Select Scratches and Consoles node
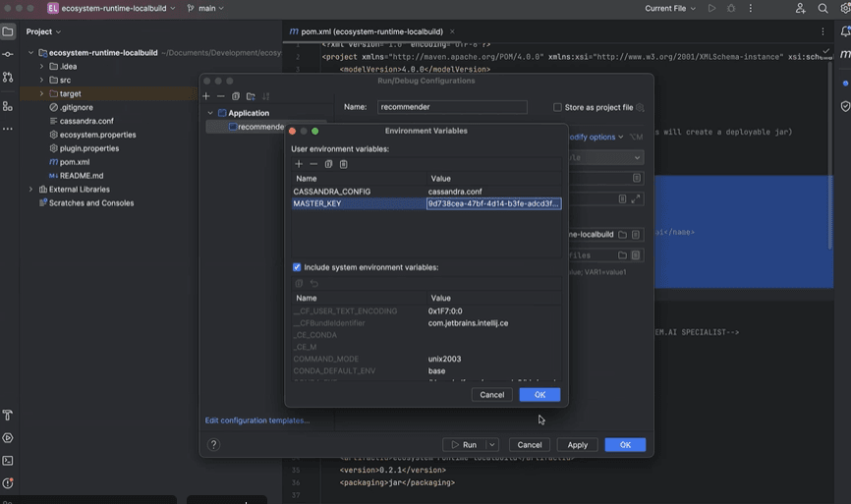 (91, 202)
